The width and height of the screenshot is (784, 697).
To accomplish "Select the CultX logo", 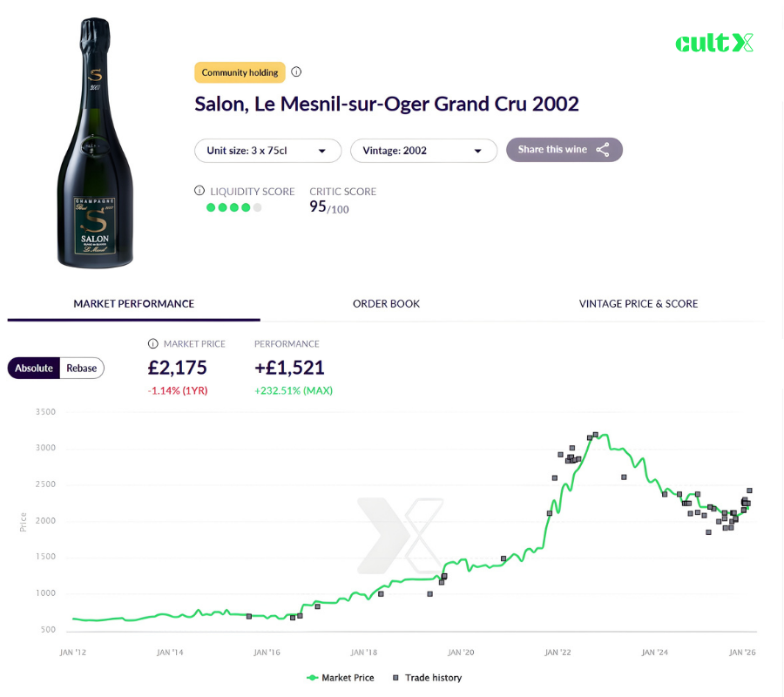I will [x=714, y=43].
